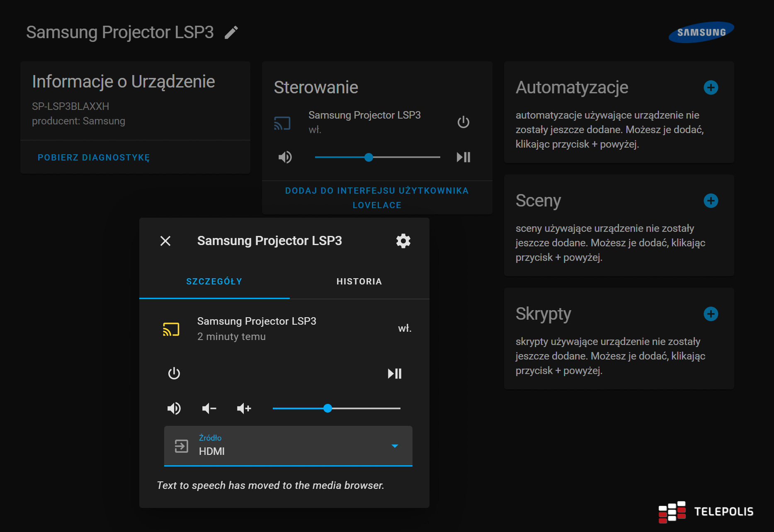Toggle projector power in Sterowanie card
This screenshot has height=532, width=774.
[x=463, y=122]
